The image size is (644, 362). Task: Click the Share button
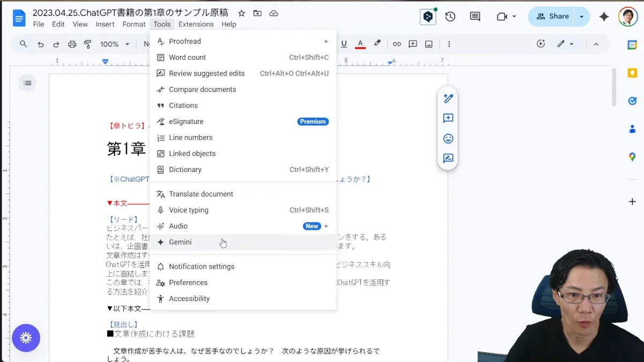point(552,17)
